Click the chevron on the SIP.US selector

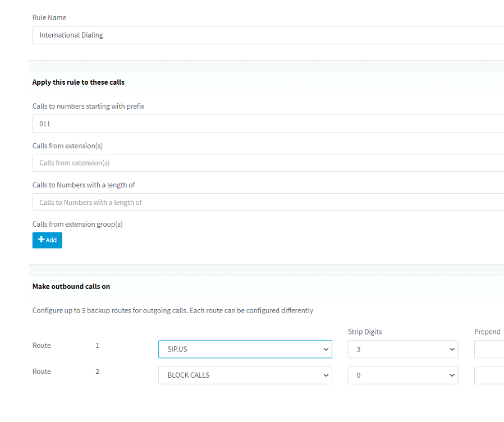tap(326, 349)
